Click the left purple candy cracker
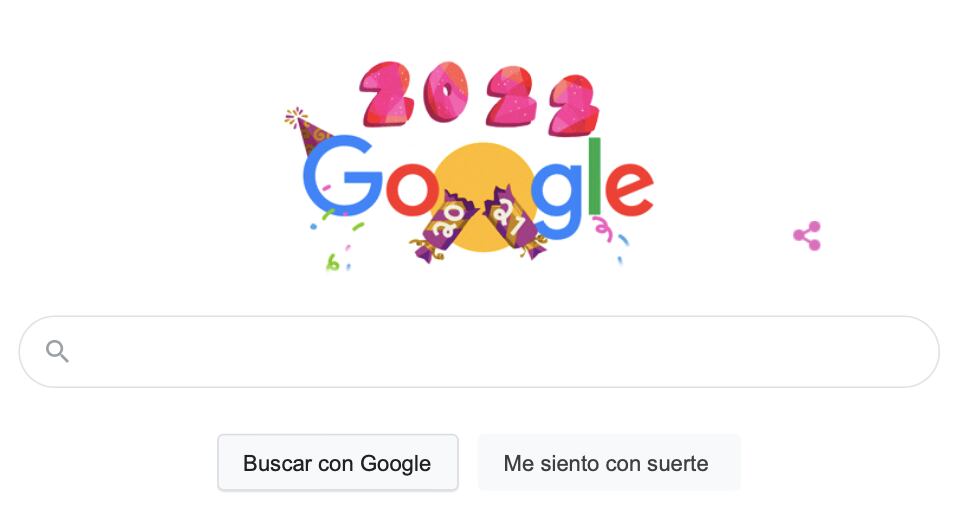 (x=442, y=227)
